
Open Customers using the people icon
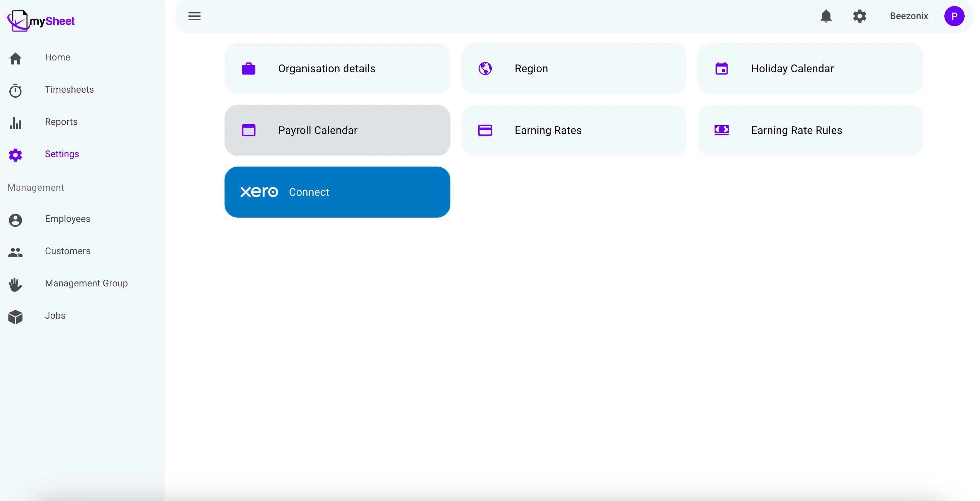tap(15, 253)
